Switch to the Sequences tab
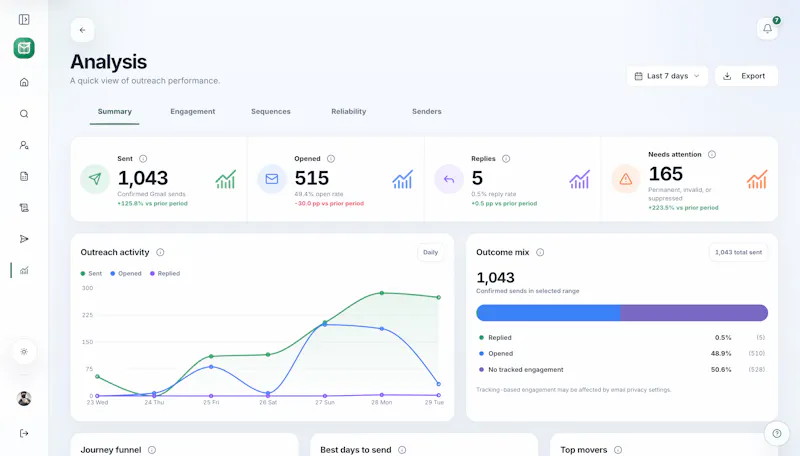 tap(270, 112)
